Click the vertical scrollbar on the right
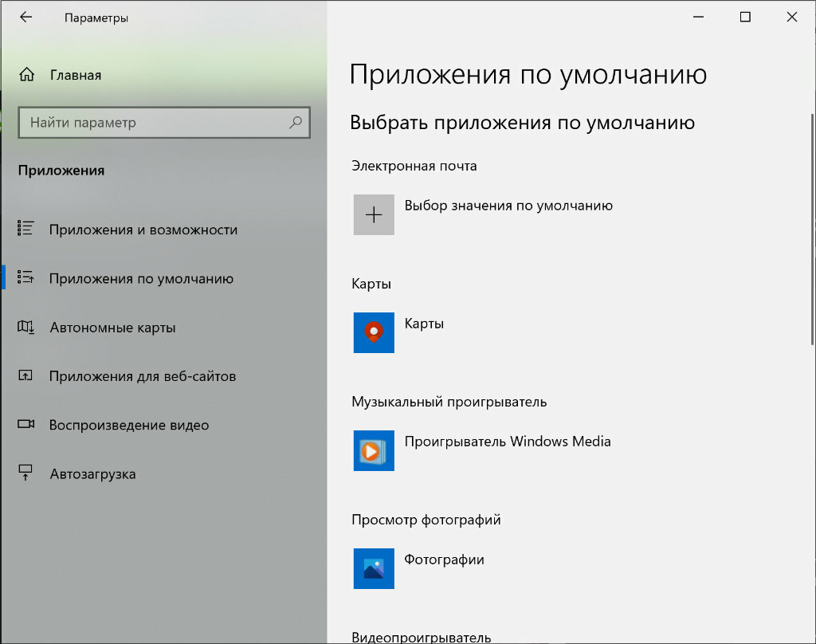This screenshot has height=644, width=816. [812, 229]
